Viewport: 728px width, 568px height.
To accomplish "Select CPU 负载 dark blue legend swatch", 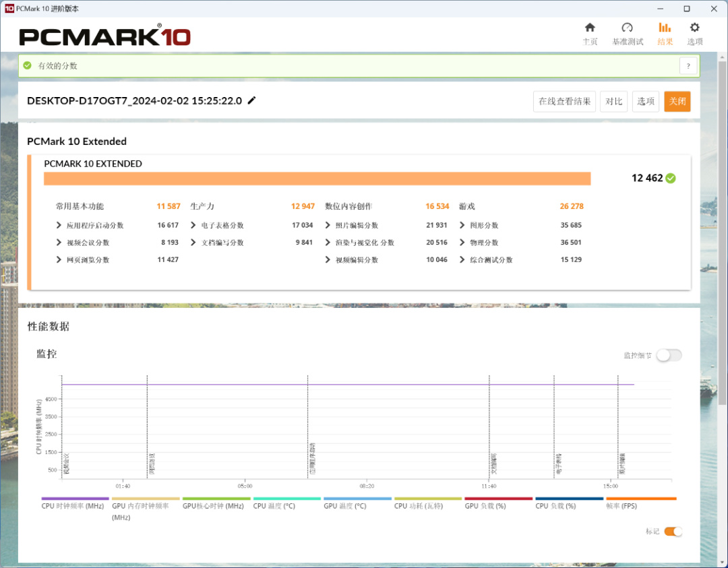I will (x=569, y=499).
